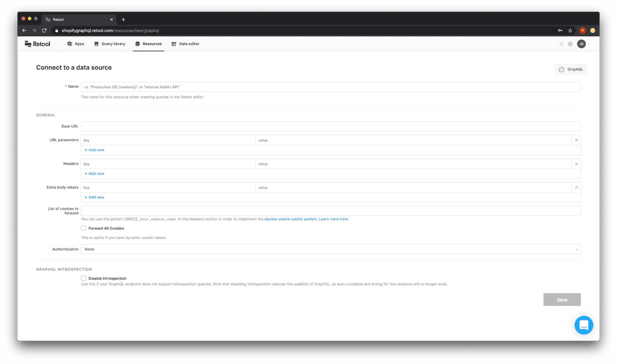
Task: Open the Intercom chat bubble
Action: pos(584,325)
